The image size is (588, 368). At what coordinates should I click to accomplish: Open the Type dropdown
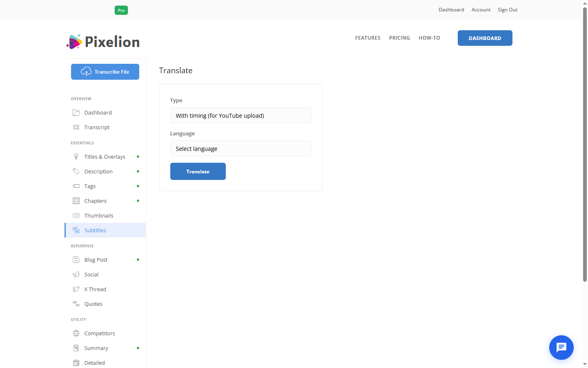point(241,115)
